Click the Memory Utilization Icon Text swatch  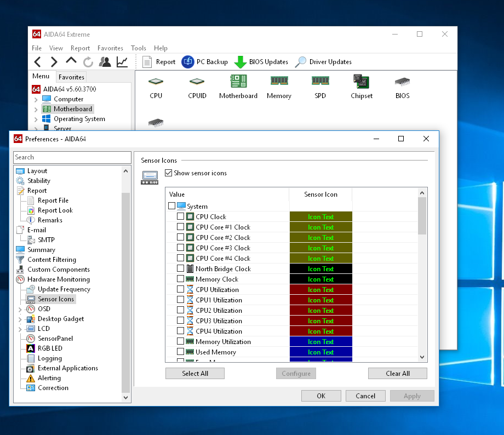(x=321, y=341)
